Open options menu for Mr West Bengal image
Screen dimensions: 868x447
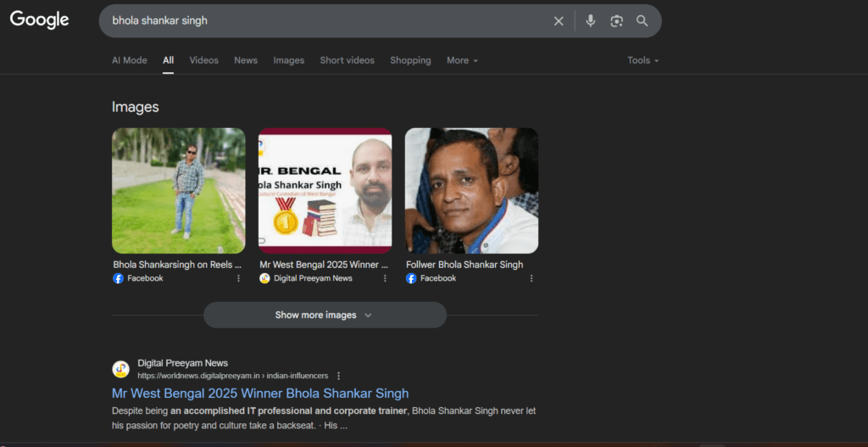[385, 278]
